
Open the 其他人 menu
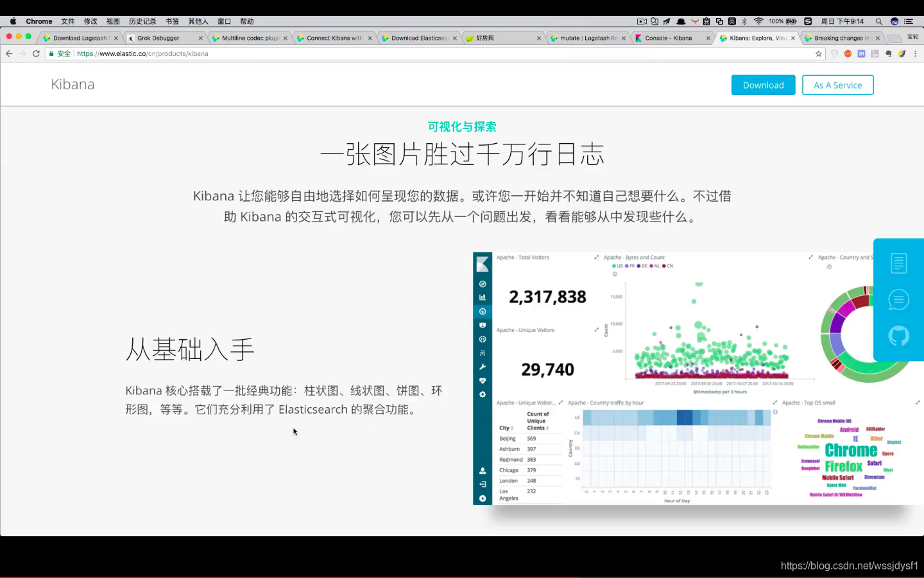[x=198, y=21]
